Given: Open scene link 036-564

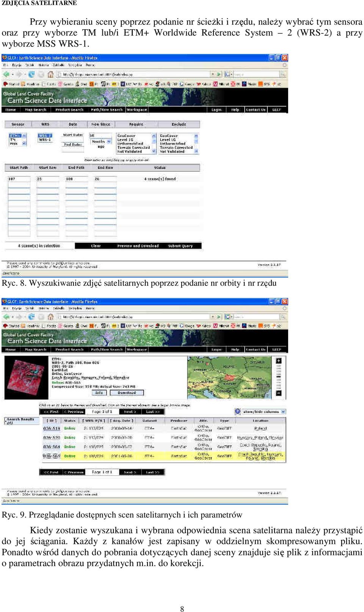Looking at the screenshot, I should 52,447.
